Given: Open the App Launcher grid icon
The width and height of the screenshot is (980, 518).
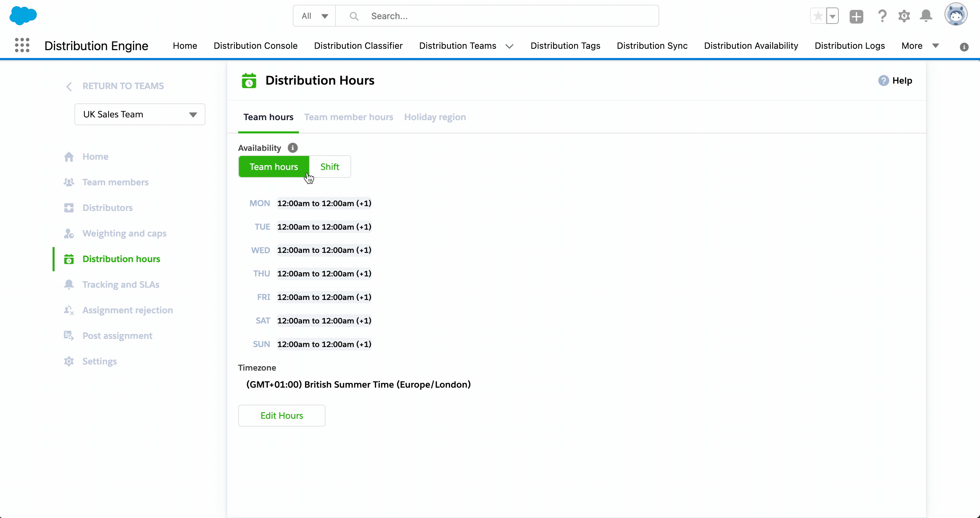Looking at the screenshot, I should tap(22, 45).
